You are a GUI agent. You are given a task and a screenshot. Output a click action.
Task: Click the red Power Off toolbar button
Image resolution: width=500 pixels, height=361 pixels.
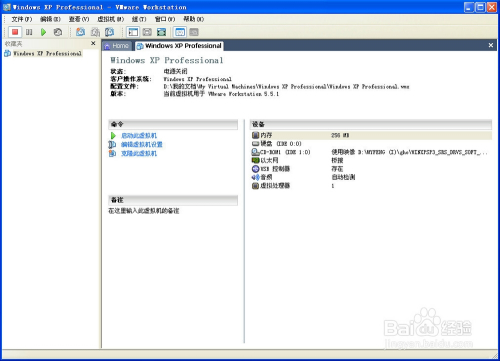(x=15, y=32)
